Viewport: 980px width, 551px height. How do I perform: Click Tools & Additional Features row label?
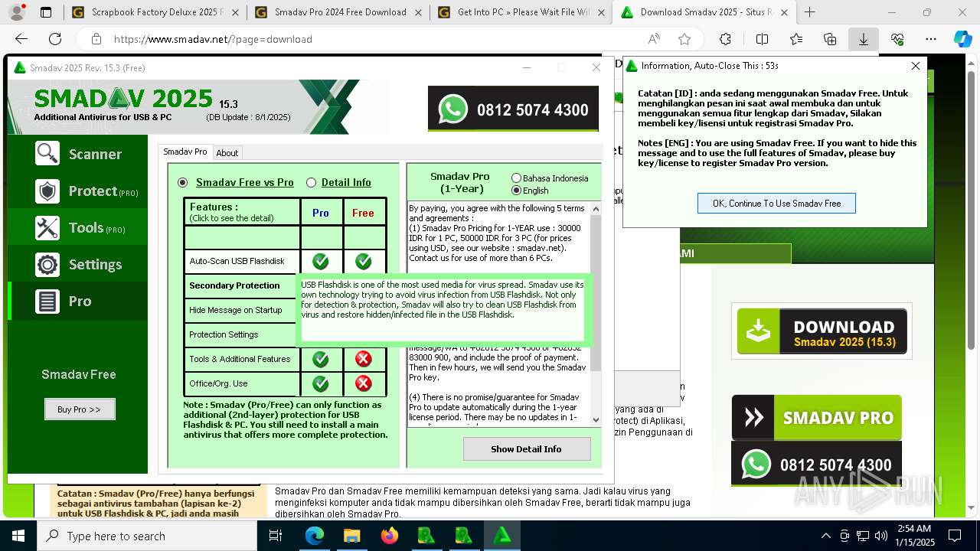pyautogui.click(x=240, y=359)
